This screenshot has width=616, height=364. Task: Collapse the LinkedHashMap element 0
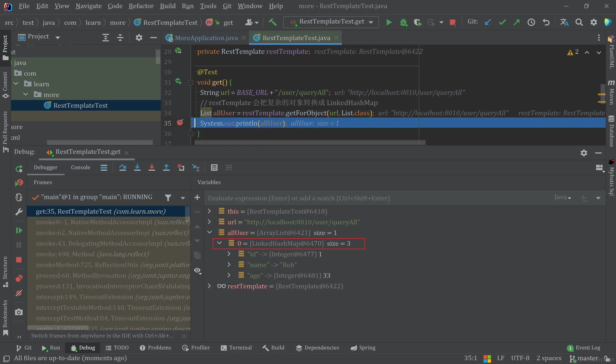[219, 243]
